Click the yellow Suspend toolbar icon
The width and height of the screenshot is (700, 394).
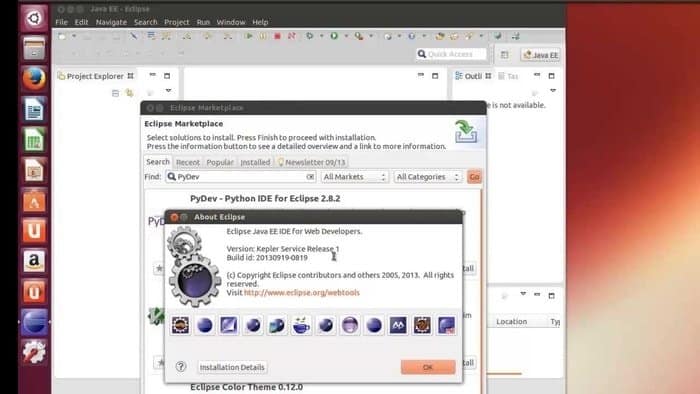263,36
